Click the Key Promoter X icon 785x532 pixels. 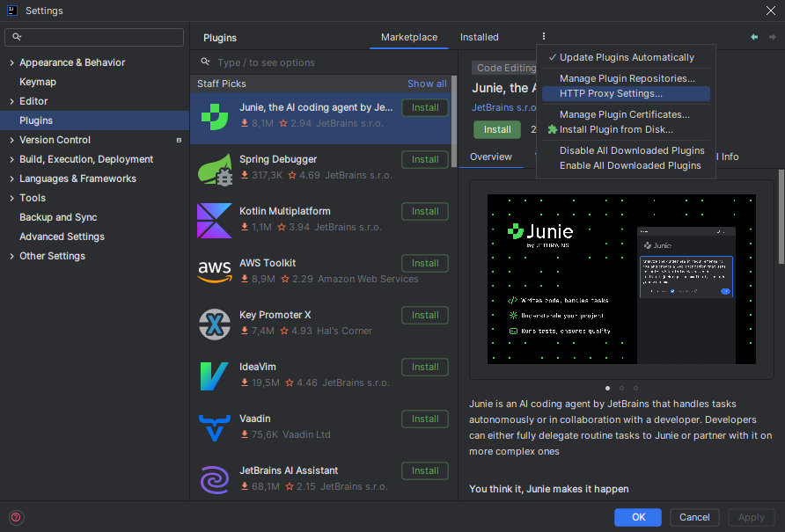[214, 324]
